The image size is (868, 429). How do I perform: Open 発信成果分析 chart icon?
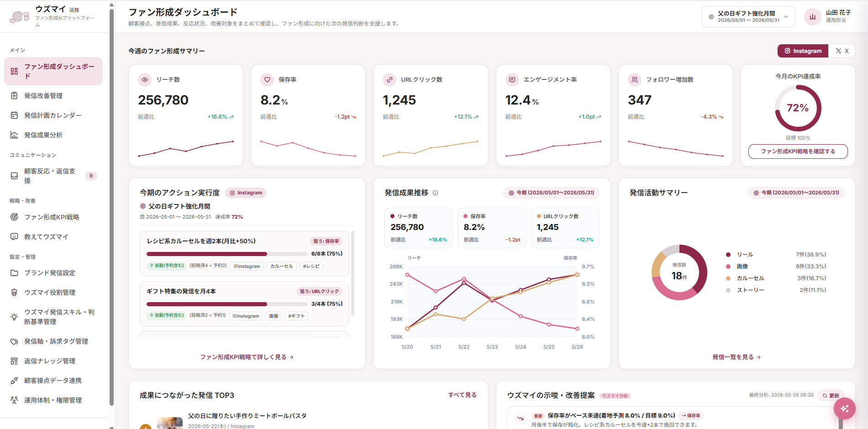point(14,135)
